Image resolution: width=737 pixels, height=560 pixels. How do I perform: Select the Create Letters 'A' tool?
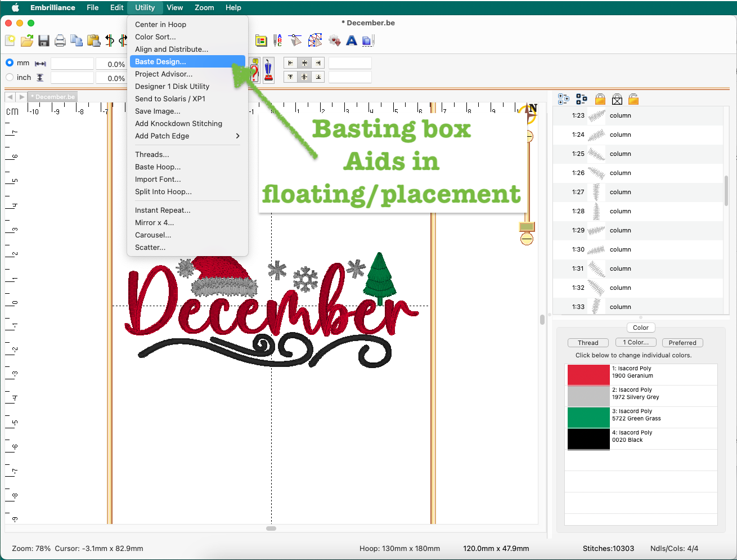[x=352, y=41]
